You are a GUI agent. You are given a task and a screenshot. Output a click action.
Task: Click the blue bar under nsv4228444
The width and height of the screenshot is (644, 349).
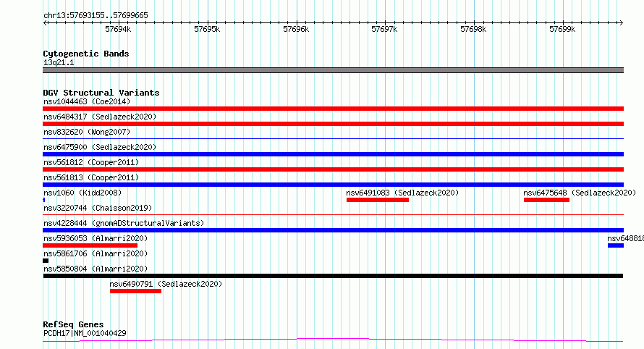pos(333,230)
